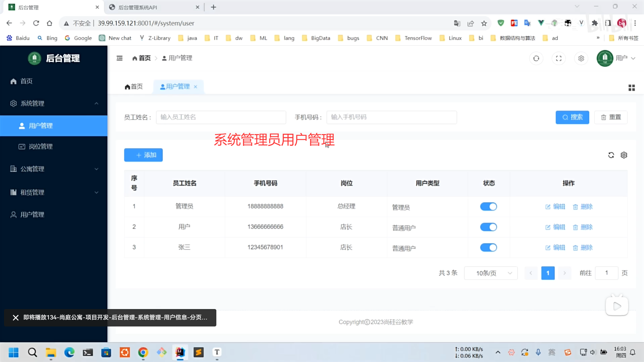Toggle status switch for 管理员 row
This screenshot has height=362, width=644.
(x=488, y=207)
